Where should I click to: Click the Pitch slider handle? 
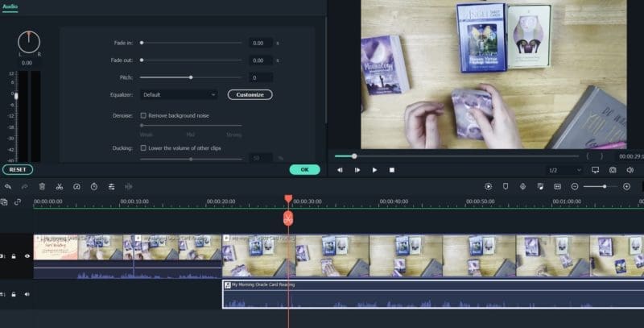pos(191,77)
